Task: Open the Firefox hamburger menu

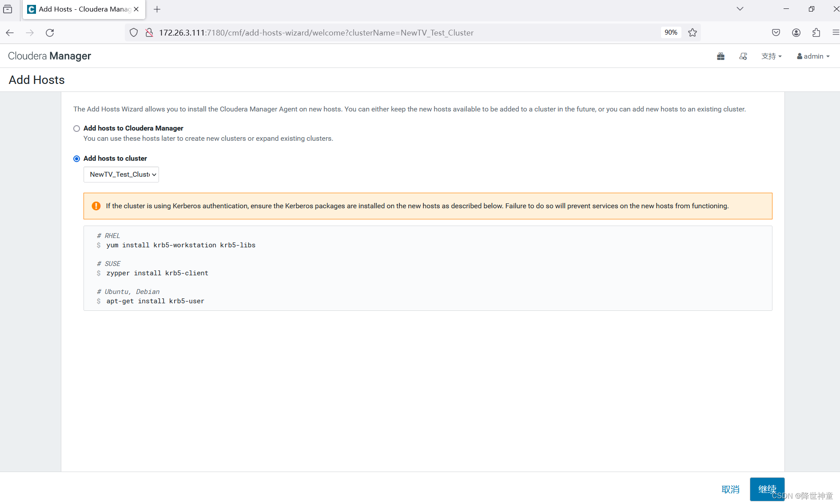Action: click(835, 32)
